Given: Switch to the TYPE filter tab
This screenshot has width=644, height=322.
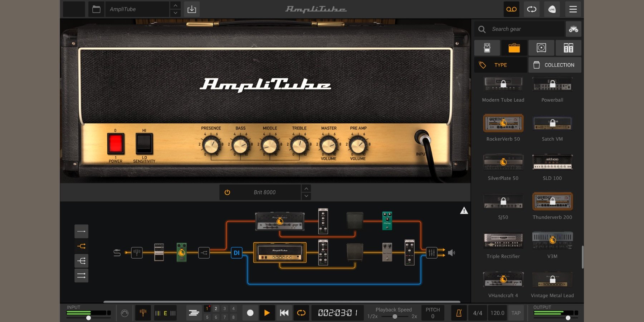Looking at the screenshot, I should tap(500, 65).
